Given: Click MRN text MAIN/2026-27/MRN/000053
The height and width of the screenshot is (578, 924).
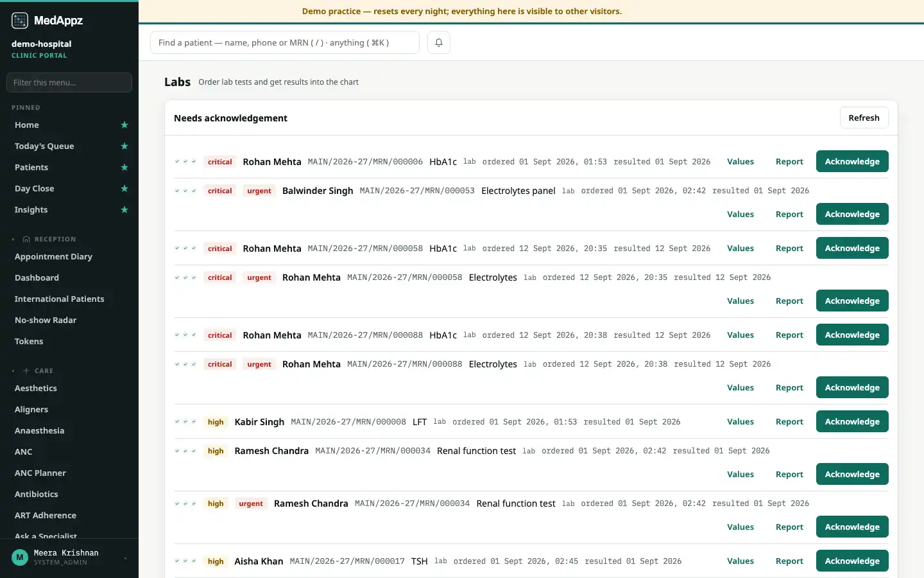Looking at the screenshot, I should 417,191.
